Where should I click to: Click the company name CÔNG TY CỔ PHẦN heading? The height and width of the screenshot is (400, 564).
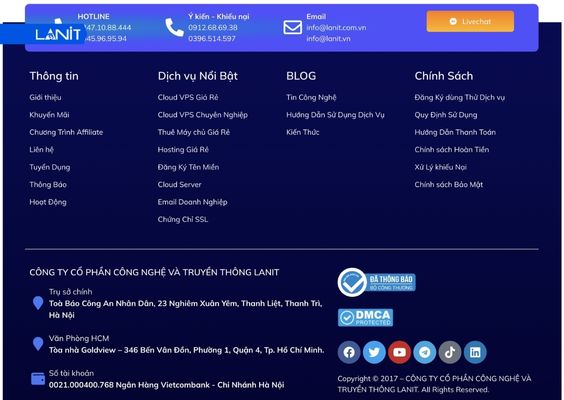154,272
